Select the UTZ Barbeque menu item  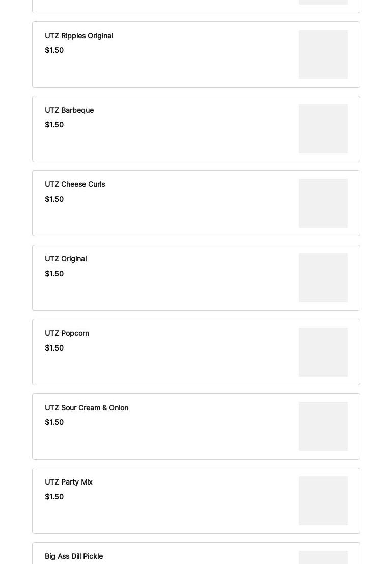click(69, 110)
